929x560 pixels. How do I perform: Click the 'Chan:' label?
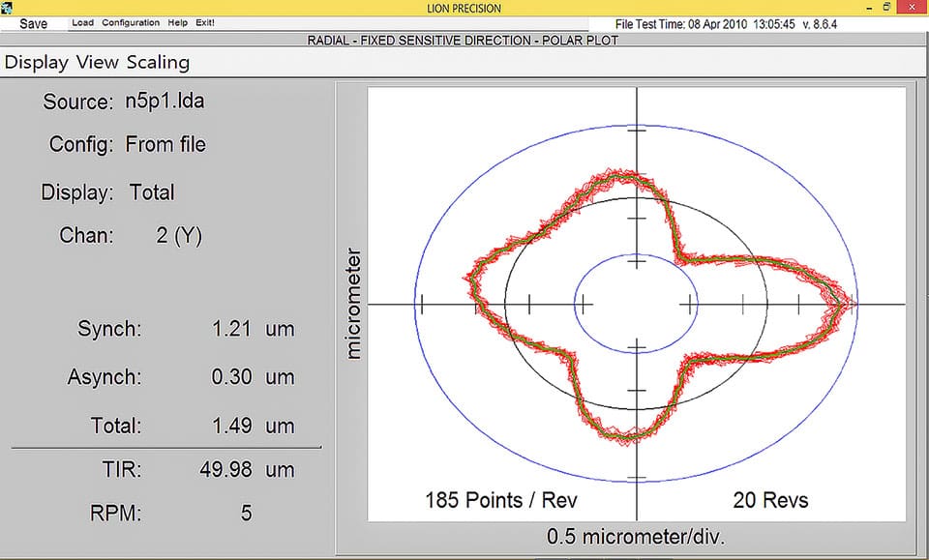[86, 236]
